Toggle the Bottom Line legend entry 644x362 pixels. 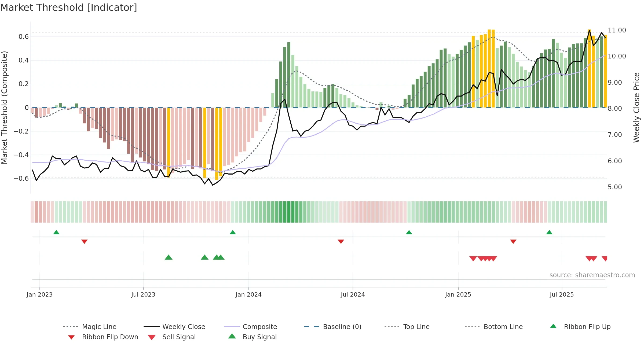(x=494, y=327)
